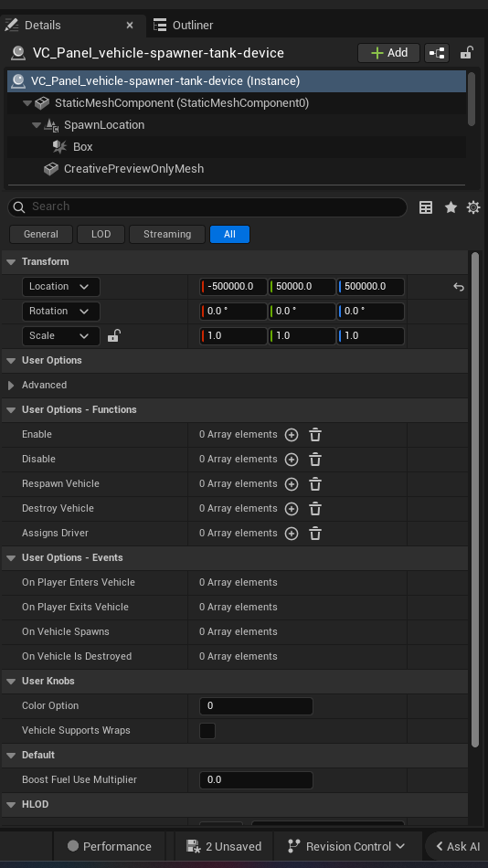The width and height of the screenshot is (488, 868).
Task: Click the SpawnLocation scene component icon
Action: pyautogui.click(x=51, y=125)
